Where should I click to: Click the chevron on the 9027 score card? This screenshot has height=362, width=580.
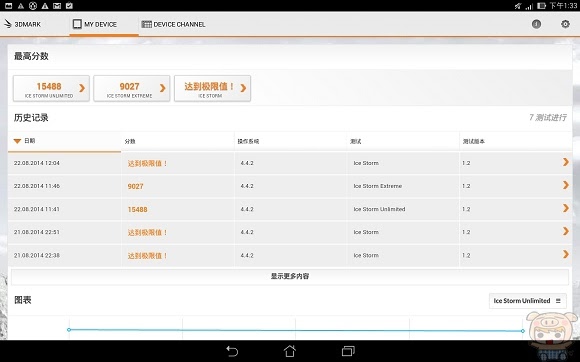[x=163, y=88]
